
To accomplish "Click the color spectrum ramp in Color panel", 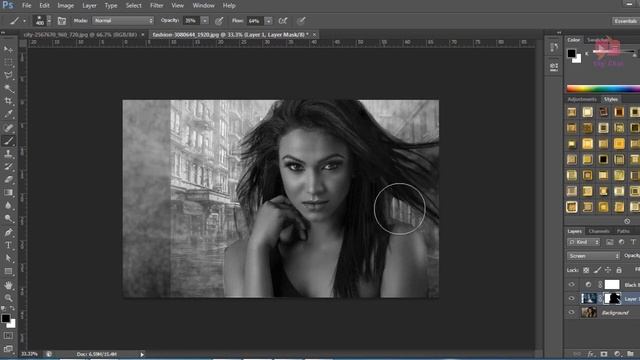I will click(603, 89).
